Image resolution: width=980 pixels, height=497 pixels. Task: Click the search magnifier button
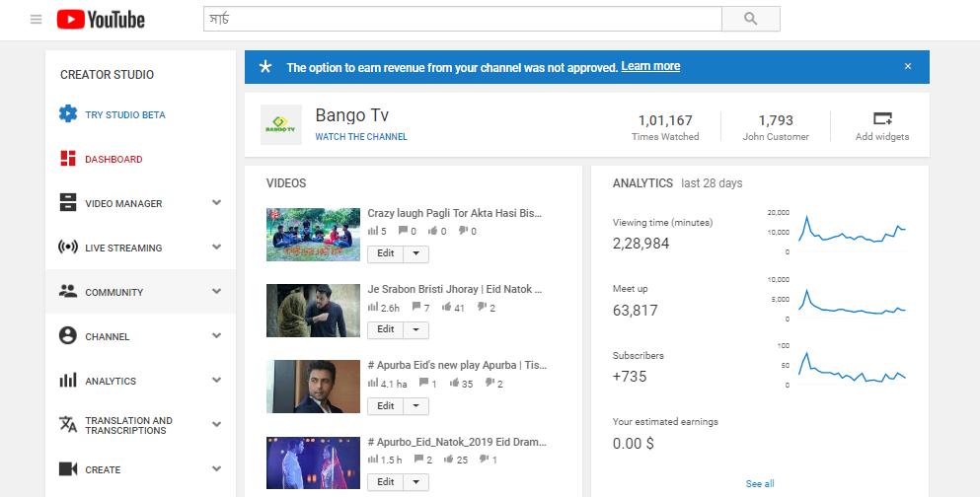tap(751, 19)
